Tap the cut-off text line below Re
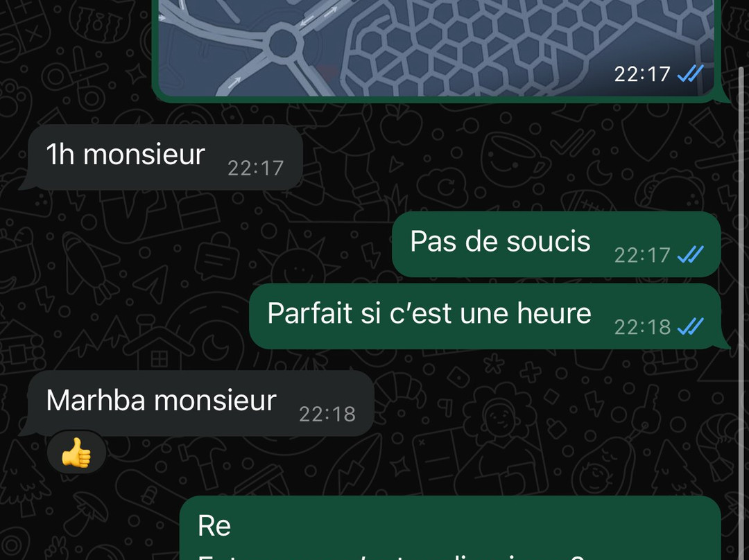Screen dimensions: 749x560 390,557
